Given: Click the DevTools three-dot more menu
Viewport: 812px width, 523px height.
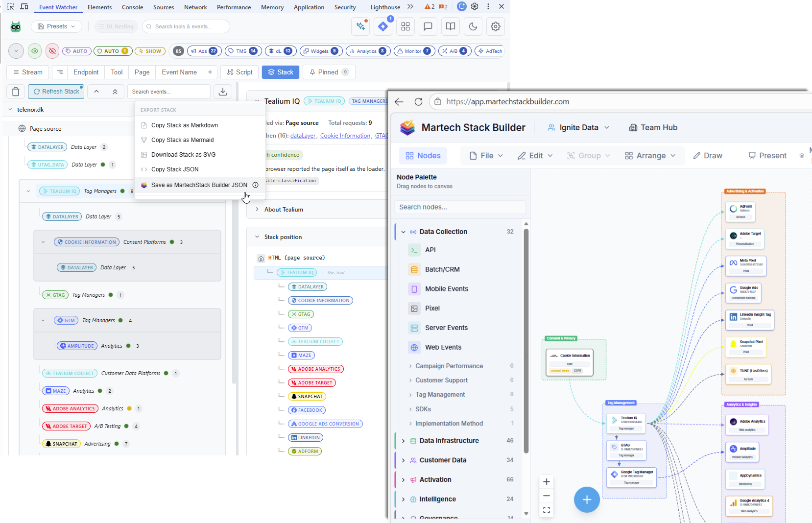Looking at the screenshot, I should coord(488,7).
